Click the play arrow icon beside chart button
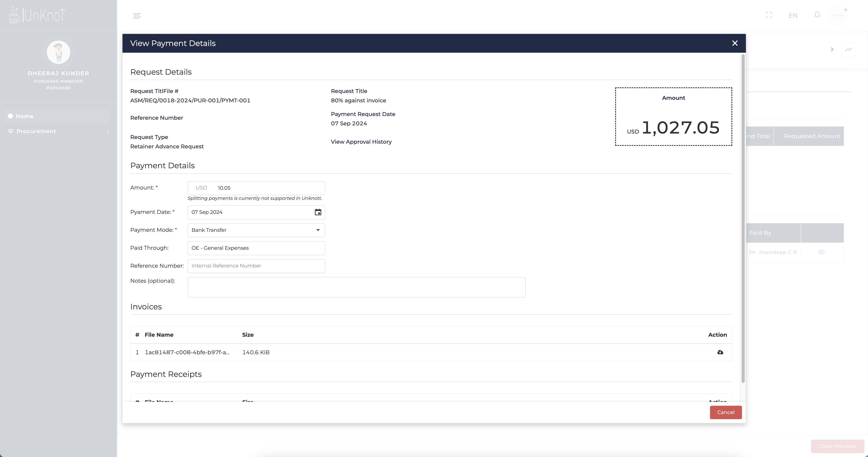Screen dimensions: 868x457 (832, 50)
